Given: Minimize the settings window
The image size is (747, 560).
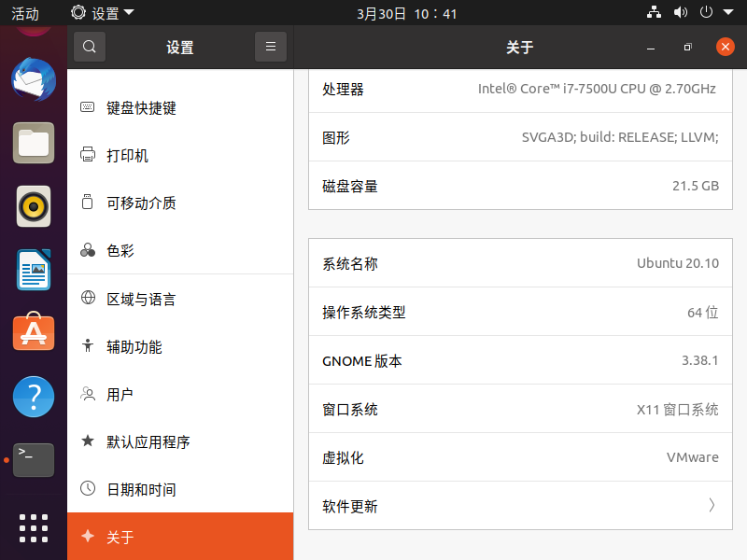Looking at the screenshot, I should click(x=651, y=48).
